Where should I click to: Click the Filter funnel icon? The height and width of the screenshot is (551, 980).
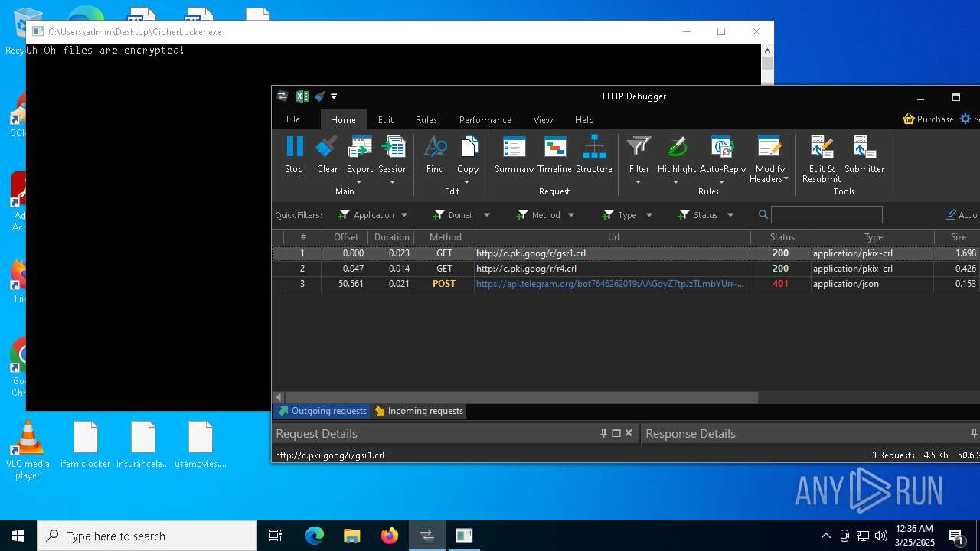639,146
